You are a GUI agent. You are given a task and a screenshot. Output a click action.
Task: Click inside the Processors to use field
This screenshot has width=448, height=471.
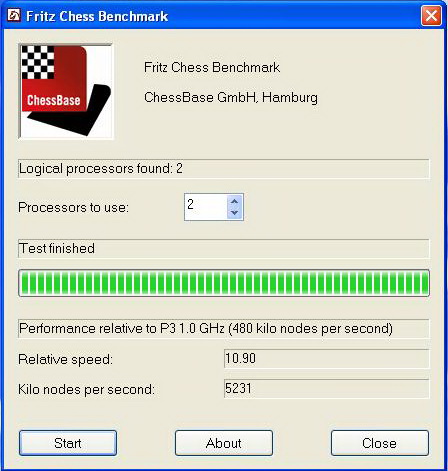coord(206,207)
